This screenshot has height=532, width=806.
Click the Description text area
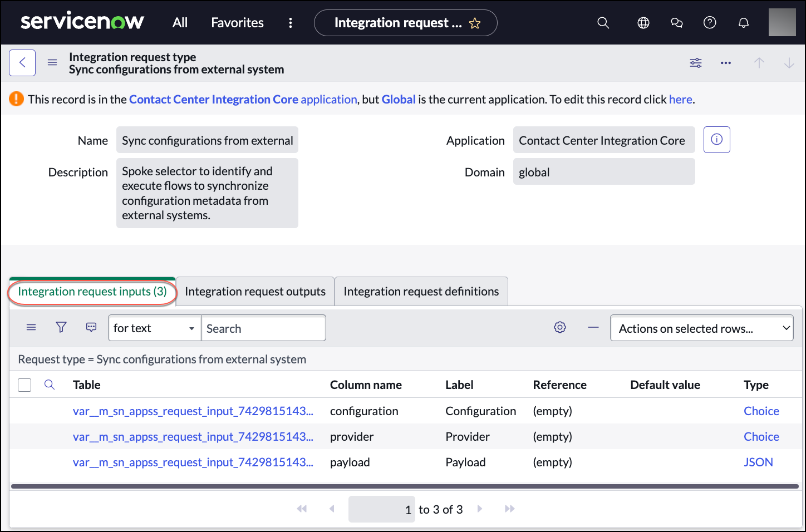click(207, 193)
